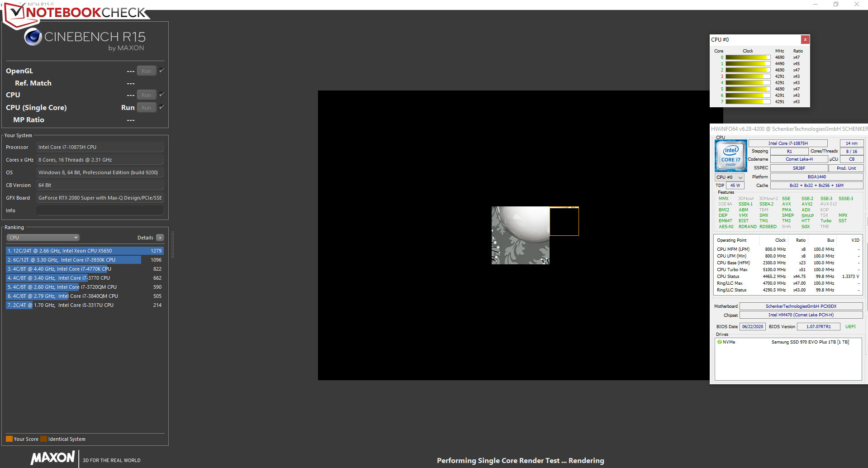Click the Chipset Intel HM470 field

801,315
